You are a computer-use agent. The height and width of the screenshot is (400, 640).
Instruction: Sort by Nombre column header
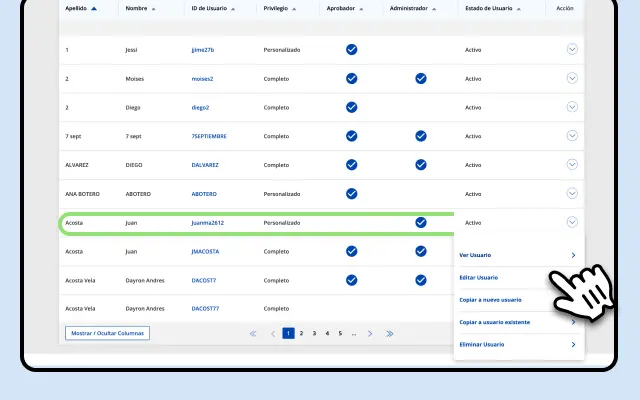[x=140, y=8]
